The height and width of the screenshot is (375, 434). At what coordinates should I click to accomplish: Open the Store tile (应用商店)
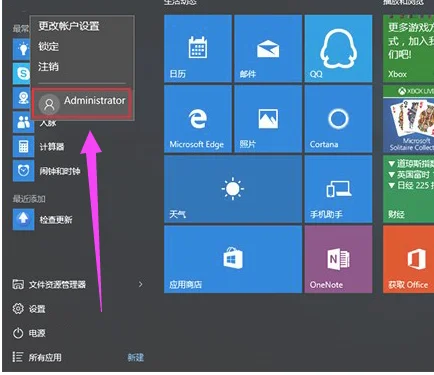pos(233,259)
